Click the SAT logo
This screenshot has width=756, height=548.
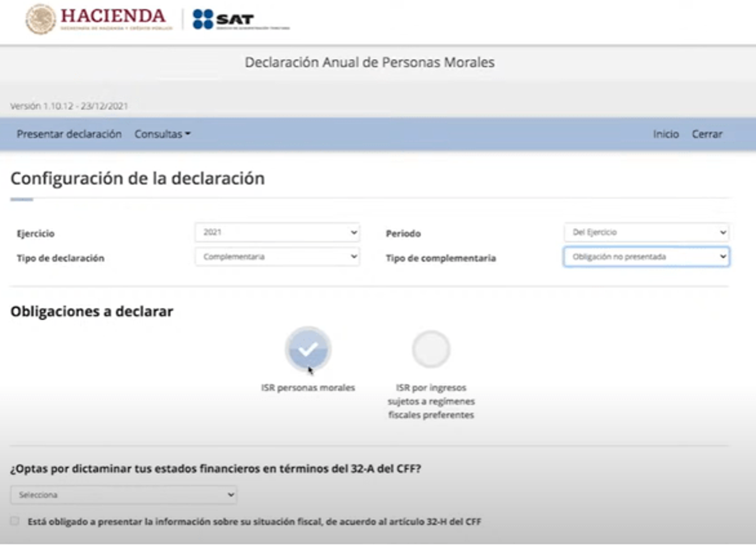tap(241, 19)
